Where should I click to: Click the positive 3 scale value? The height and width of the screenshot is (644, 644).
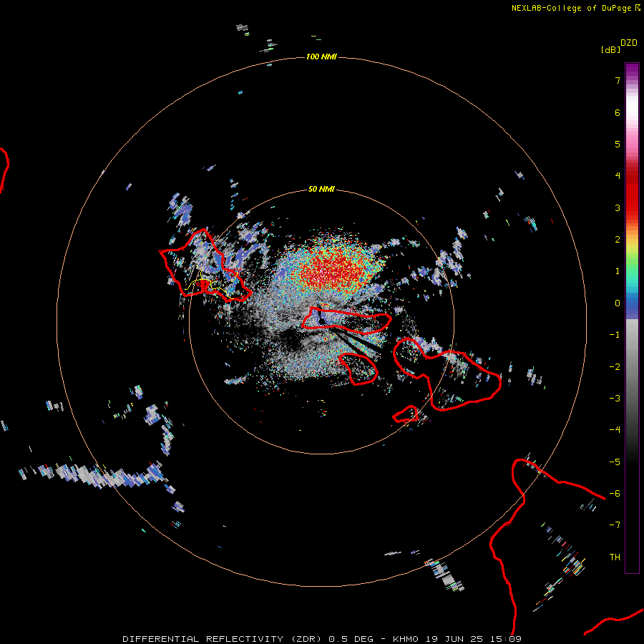(x=618, y=208)
